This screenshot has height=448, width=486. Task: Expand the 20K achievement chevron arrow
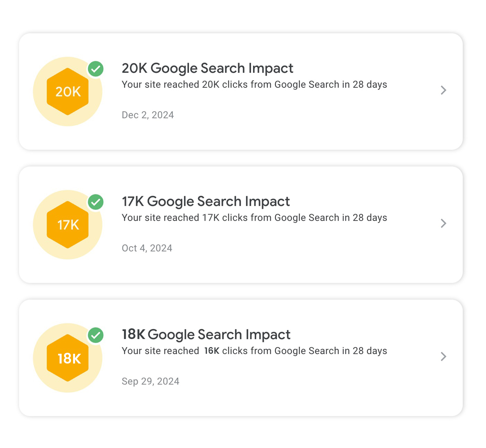click(x=443, y=90)
